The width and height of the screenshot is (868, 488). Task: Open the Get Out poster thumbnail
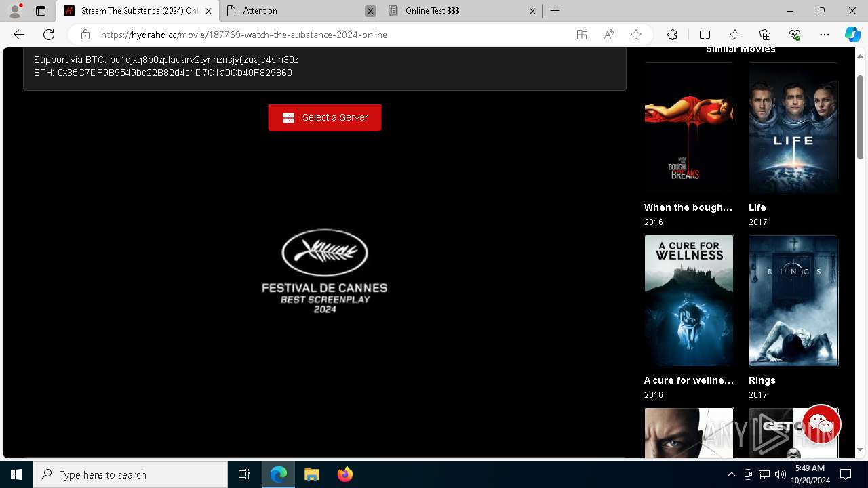793,433
